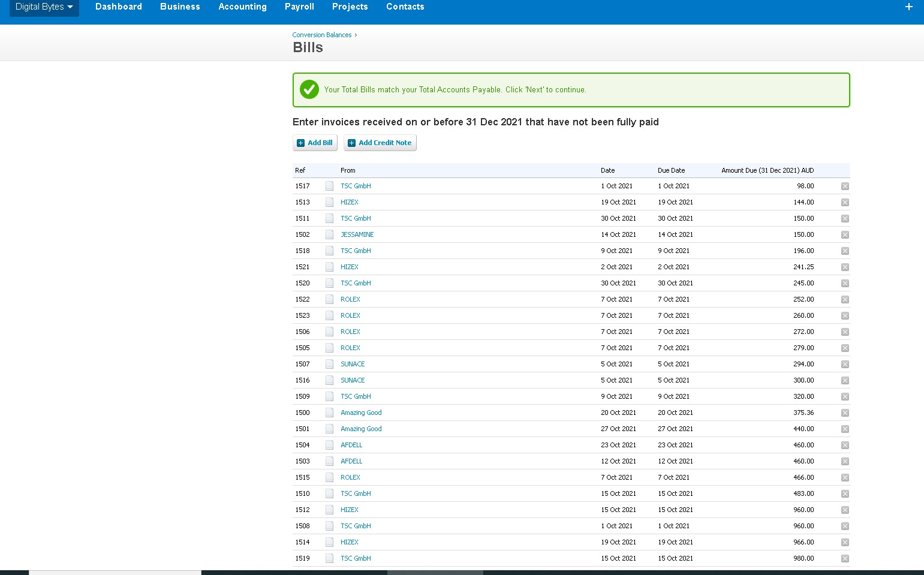Screen dimensions: 924x575
Task: Open HIZEX link on bill 1514
Action: [x=350, y=542]
